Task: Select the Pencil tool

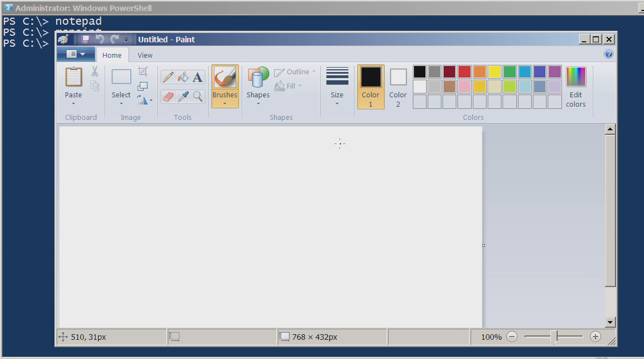Action: (x=168, y=77)
